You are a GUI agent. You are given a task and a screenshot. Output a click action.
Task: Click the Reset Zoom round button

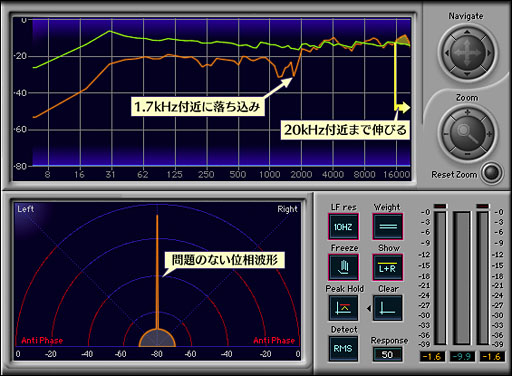click(x=492, y=173)
